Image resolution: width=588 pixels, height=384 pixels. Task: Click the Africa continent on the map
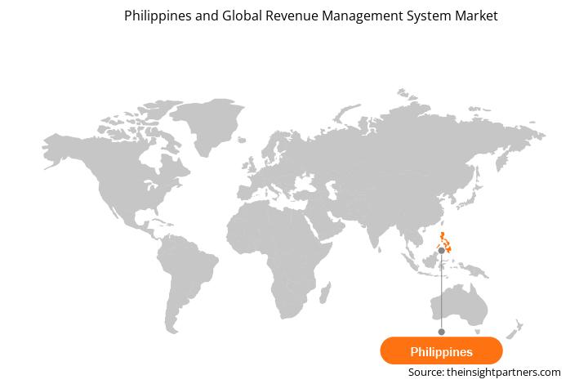278,259
